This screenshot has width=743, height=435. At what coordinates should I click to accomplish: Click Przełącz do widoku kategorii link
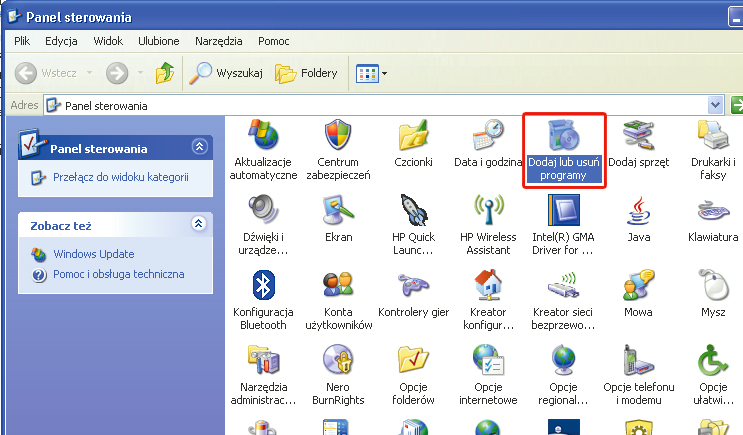(x=120, y=177)
